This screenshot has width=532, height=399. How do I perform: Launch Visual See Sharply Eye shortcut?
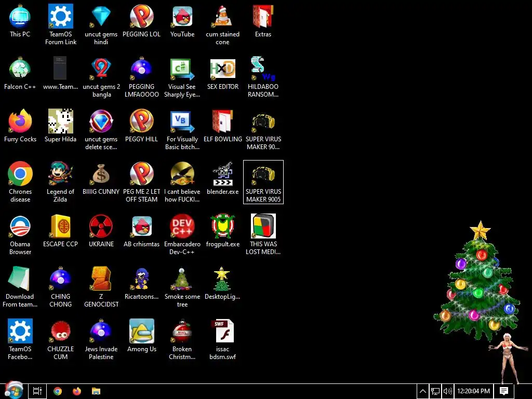click(x=182, y=77)
